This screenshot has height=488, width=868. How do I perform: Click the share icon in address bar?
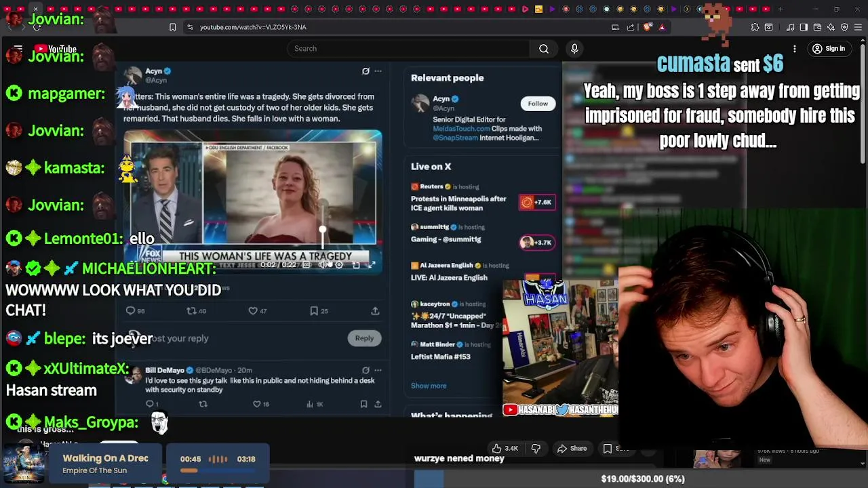click(631, 27)
